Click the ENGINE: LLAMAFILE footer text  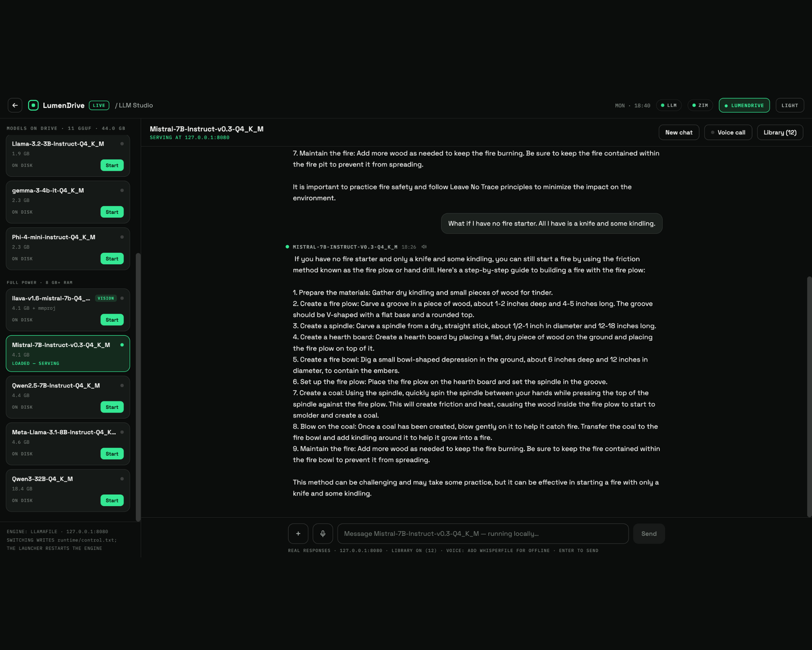57,531
